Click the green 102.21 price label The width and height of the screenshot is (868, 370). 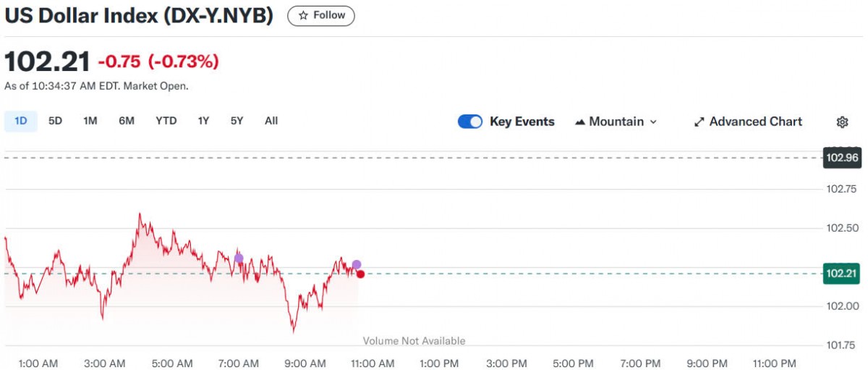point(841,274)
